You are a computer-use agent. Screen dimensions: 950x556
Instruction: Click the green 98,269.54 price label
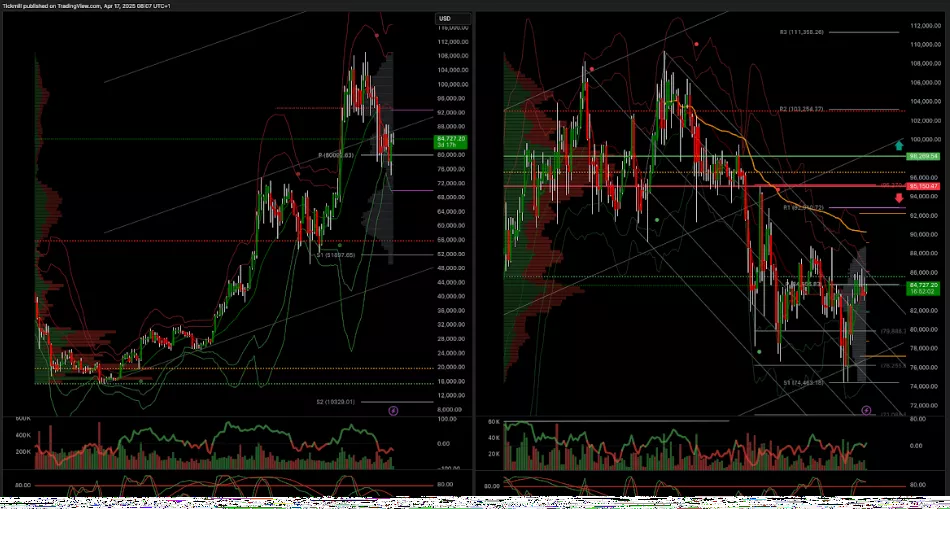[x=920, y=157]
